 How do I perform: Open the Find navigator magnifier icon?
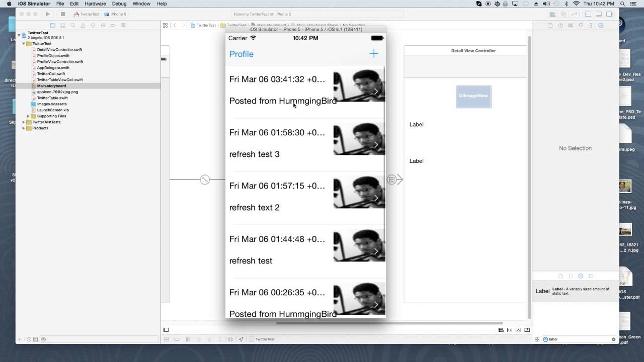click(73, 25)
